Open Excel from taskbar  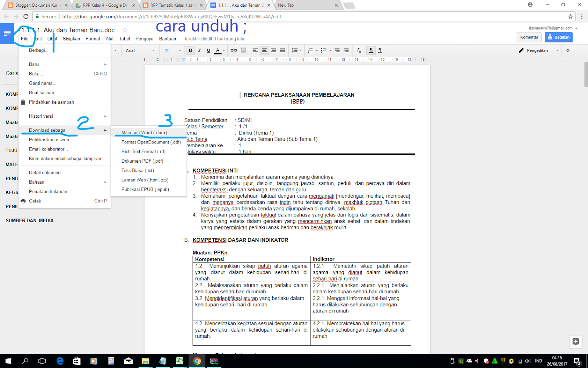point(179,361)
